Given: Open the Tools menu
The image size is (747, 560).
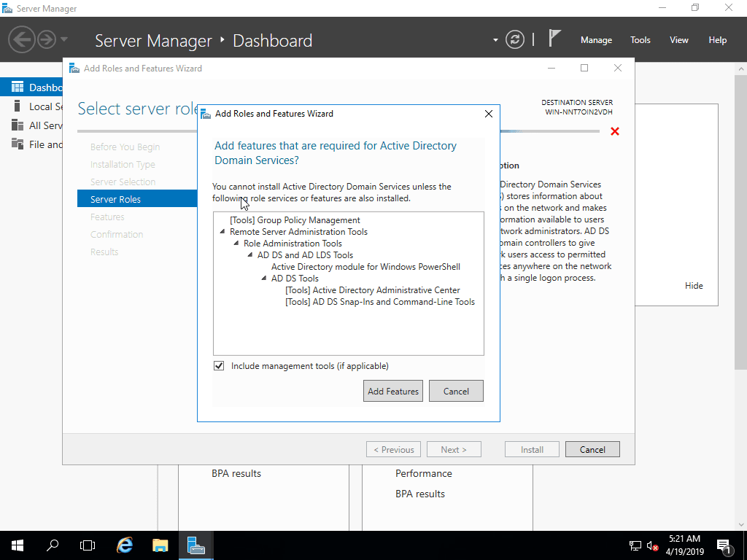Looking at the screenshot, I should coord(640,40).
